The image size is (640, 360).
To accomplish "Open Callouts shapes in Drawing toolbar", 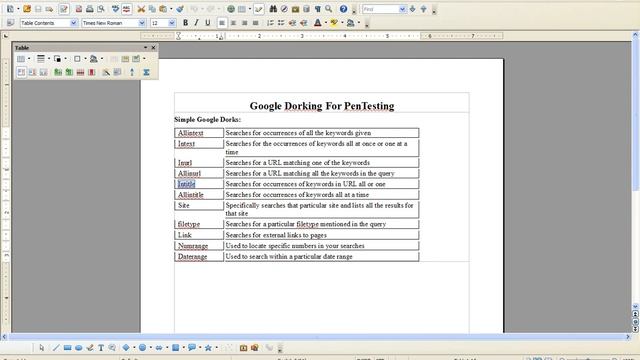I will [x=191, y=348].
